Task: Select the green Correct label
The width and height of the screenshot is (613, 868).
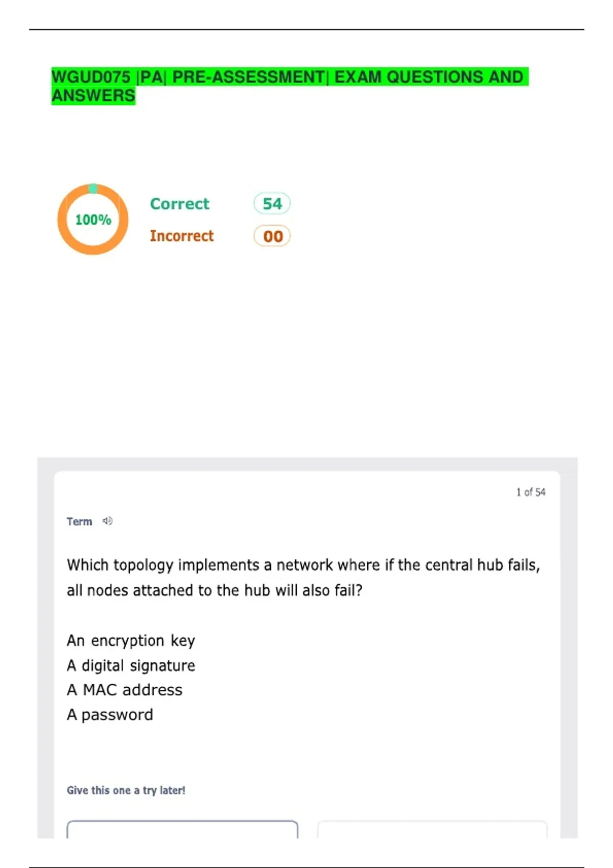Action: pyautogui.click(x=179, y=204)
